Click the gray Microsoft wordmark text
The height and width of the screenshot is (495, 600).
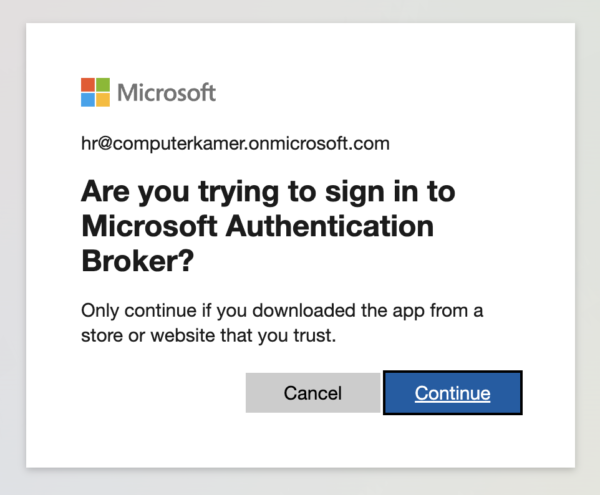click(166, 93)
